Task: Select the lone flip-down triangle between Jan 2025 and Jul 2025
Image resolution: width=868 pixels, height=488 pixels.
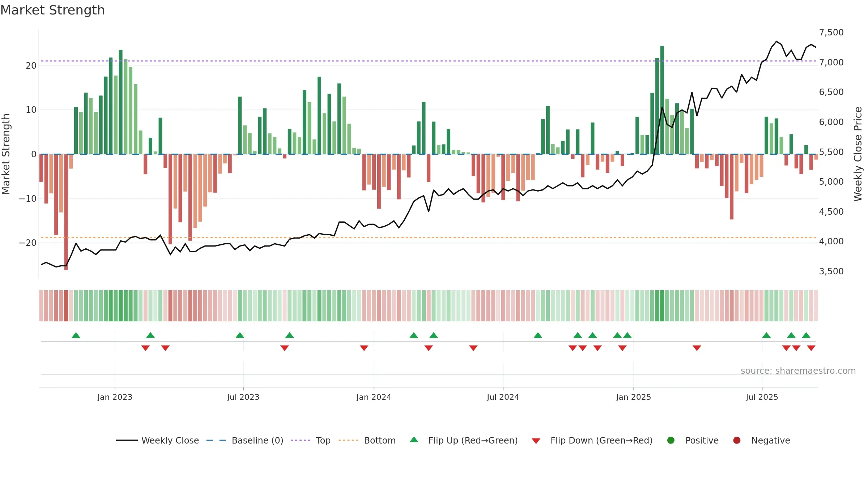Action: (x=697, y=348)
